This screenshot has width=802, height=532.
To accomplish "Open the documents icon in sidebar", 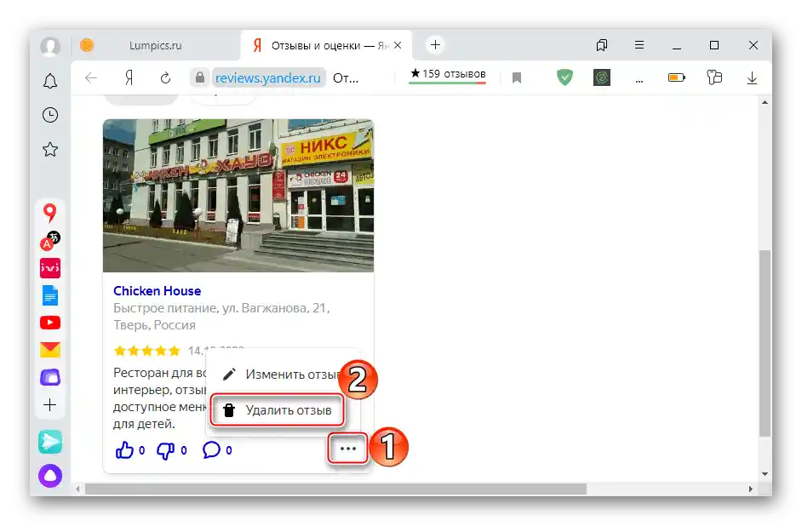I will [x=50, y=295].
